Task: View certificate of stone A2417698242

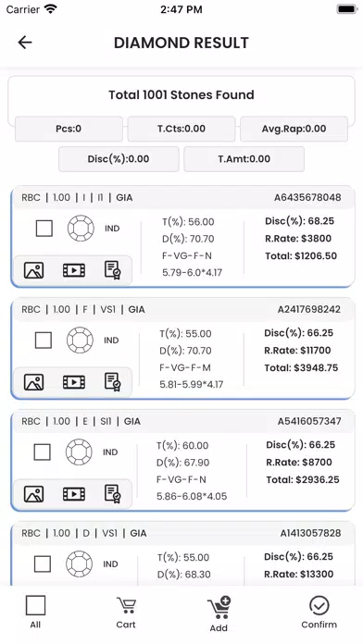Action: pos(112,382)
